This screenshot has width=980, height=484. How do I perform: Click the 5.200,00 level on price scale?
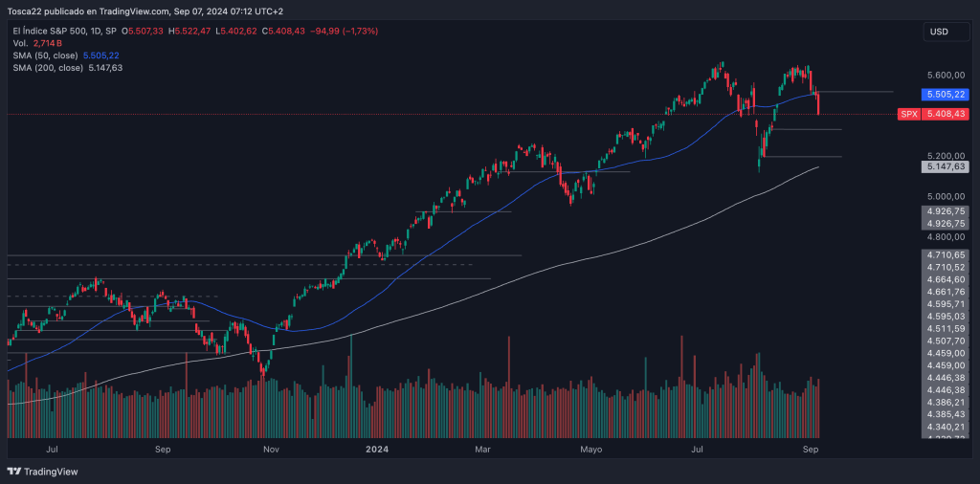click(x=944, y=156)
